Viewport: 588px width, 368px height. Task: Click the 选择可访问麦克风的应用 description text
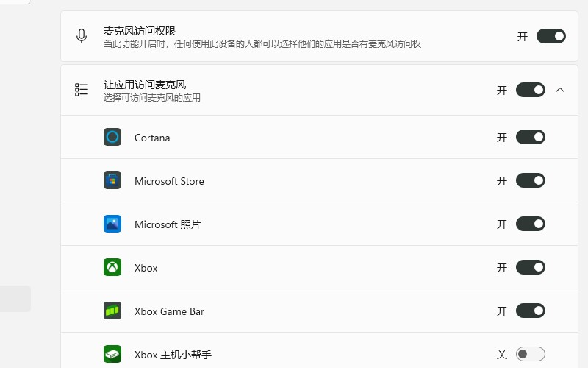(x=152, y=98)
